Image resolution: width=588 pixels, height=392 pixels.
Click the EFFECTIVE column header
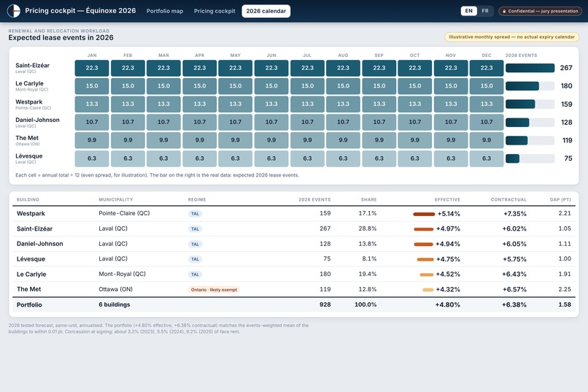tap(447, 199)
